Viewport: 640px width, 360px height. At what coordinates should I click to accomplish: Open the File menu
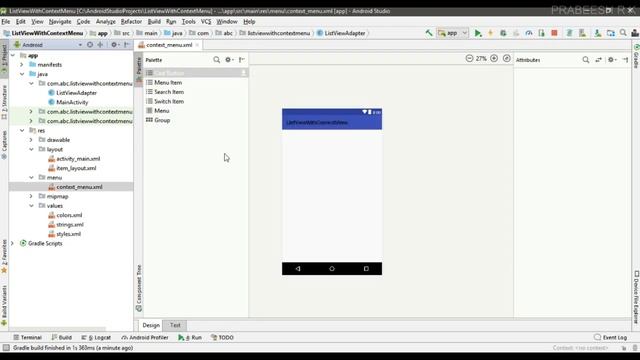click(6, 22)
